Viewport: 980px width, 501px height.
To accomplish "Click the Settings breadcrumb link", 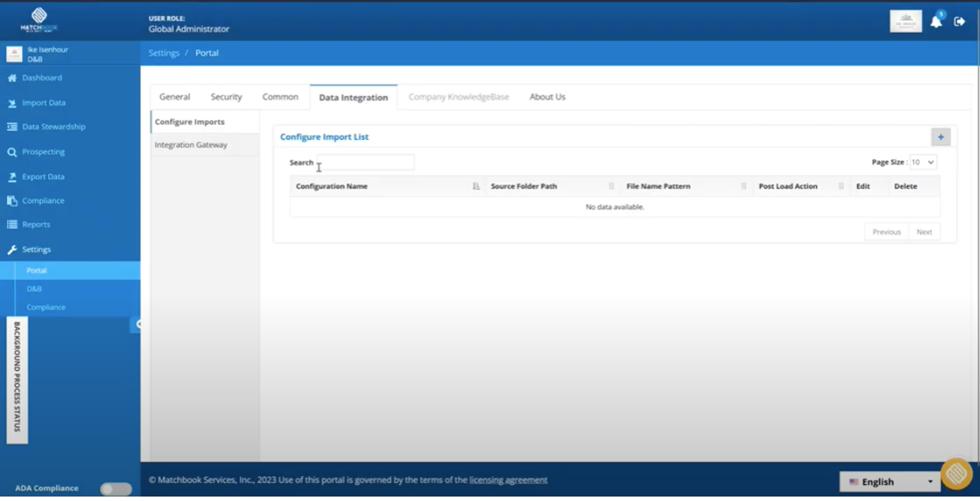I will [x=164, y=53].
